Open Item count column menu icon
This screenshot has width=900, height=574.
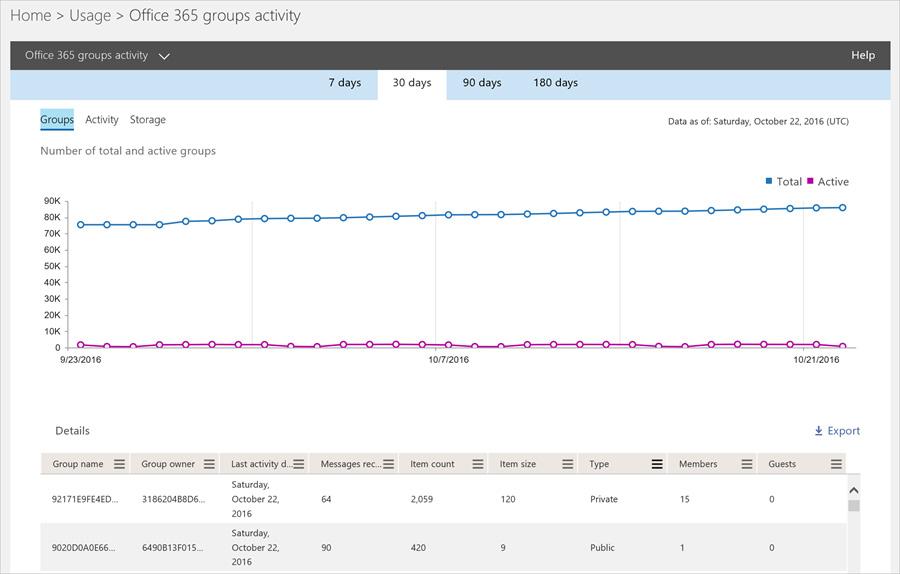(x=478, y=464)
